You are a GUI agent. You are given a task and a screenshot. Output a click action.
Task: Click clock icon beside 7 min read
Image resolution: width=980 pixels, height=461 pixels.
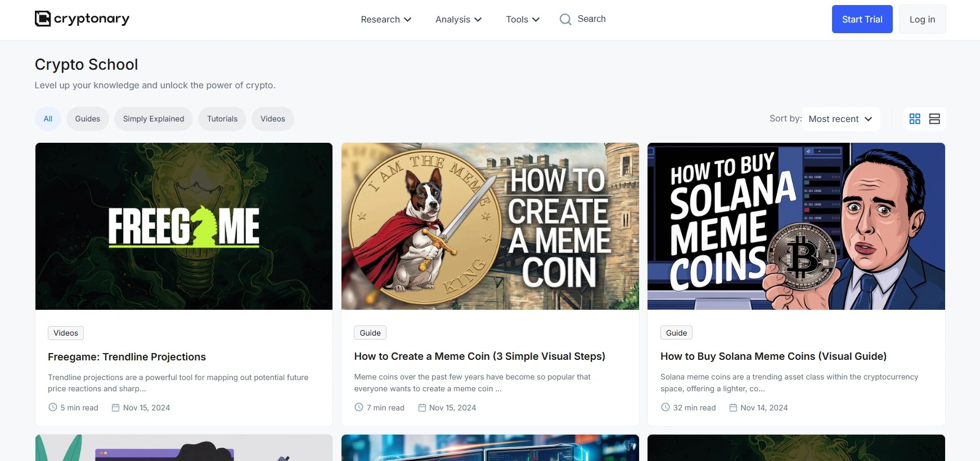click(359, 408)
